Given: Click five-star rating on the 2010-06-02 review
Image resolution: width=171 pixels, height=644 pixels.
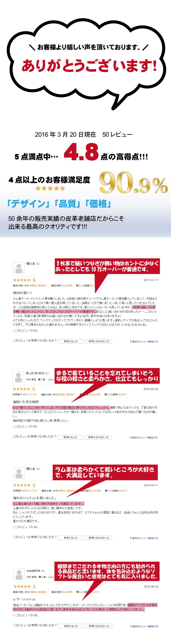Looking at the screenshot, I should click(22, 586).
